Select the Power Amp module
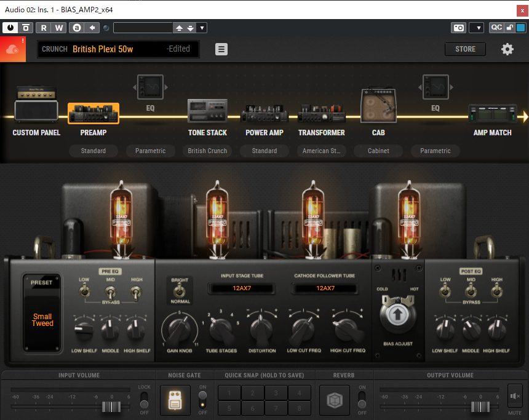The image size is (529, 420). pos(264,113)
